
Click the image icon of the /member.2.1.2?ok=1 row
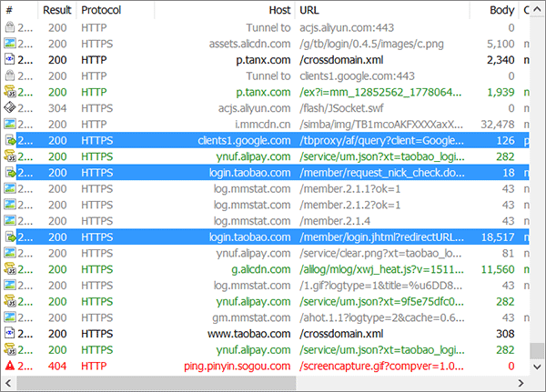(10, 205)
